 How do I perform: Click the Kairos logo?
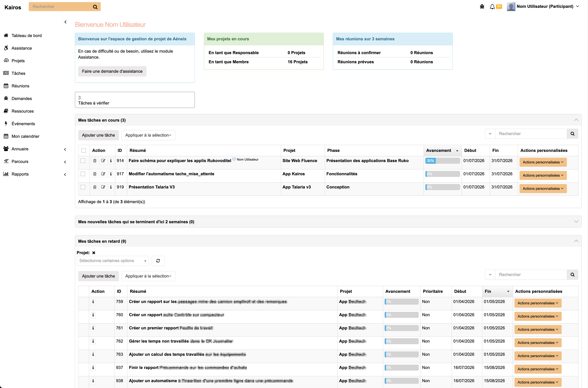pos(13,7)
